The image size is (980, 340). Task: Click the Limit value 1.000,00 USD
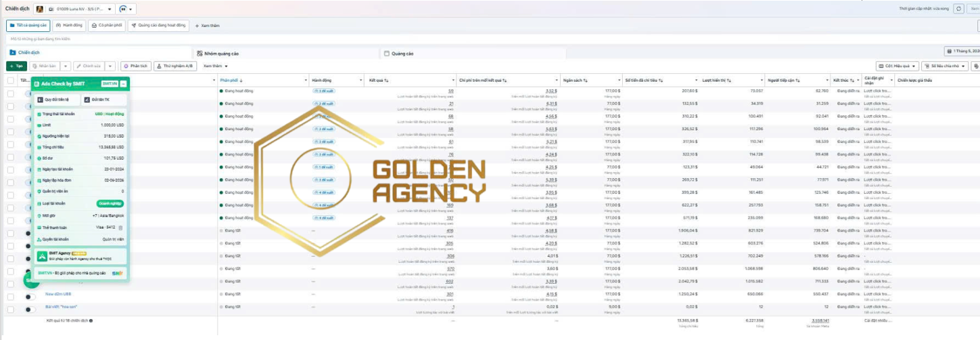click(112, 125)
